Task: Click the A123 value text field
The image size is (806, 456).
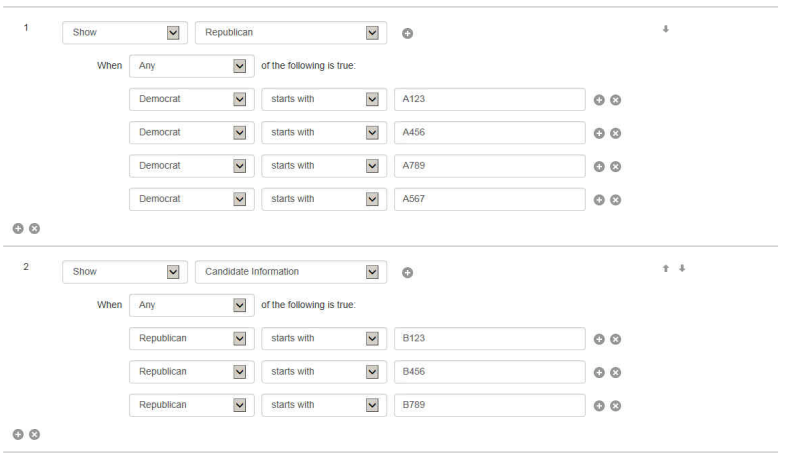Action: (x=489, y=100)
